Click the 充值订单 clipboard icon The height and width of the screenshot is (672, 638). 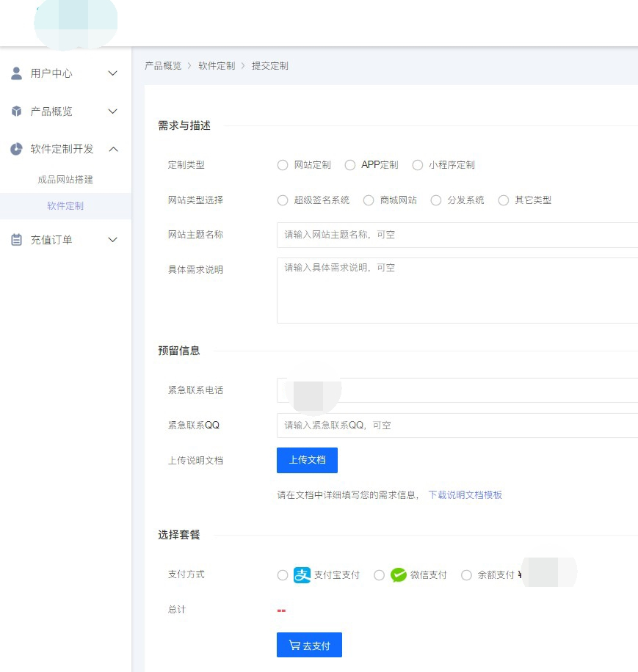16,240
